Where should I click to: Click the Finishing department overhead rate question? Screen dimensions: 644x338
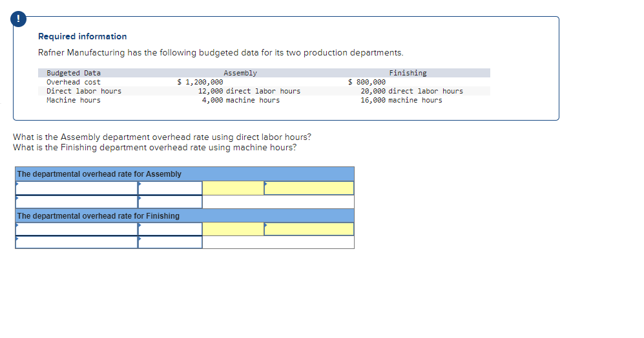tap(155, 147)
